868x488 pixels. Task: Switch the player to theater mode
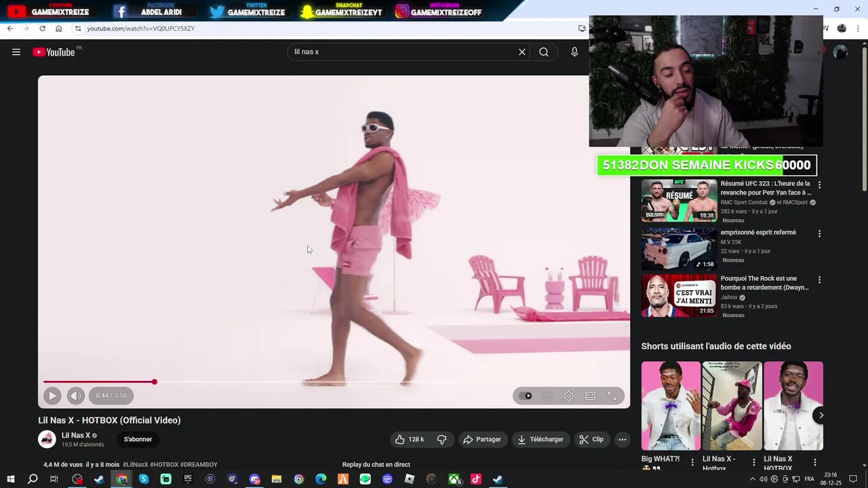591,396
